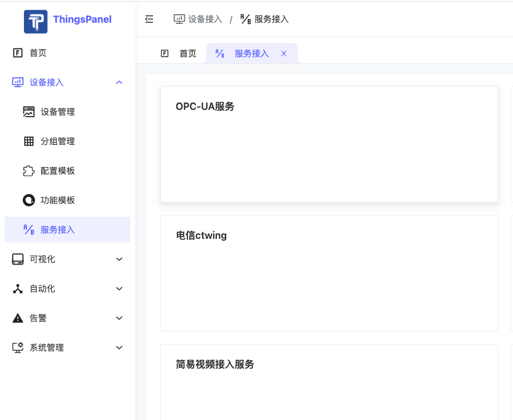Open the 电信ctwing service card

(329, 273)
